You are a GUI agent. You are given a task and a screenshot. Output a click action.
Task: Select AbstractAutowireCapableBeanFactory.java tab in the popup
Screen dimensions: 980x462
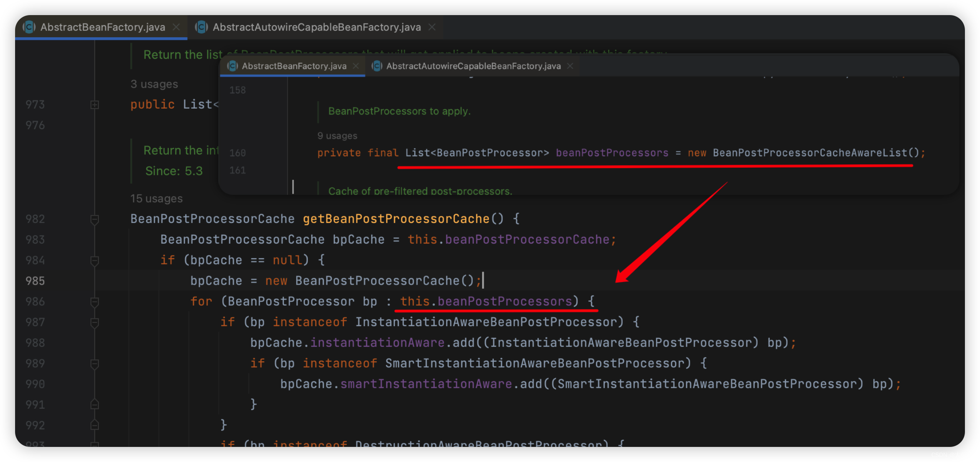tap(473, 66)
